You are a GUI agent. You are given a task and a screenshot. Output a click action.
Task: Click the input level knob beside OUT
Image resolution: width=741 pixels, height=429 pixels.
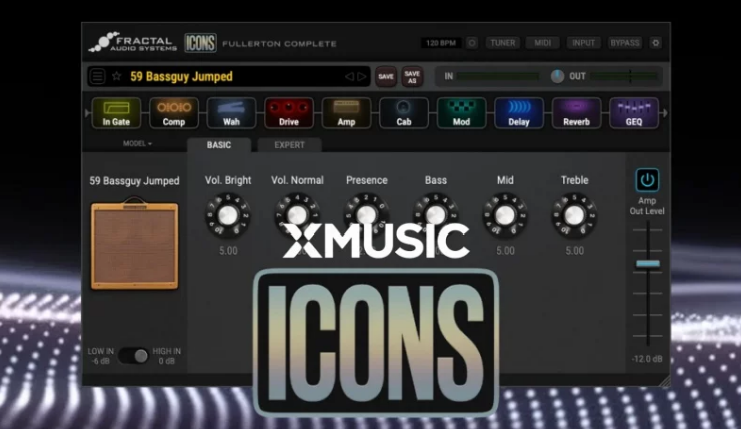tap(557, 76)
